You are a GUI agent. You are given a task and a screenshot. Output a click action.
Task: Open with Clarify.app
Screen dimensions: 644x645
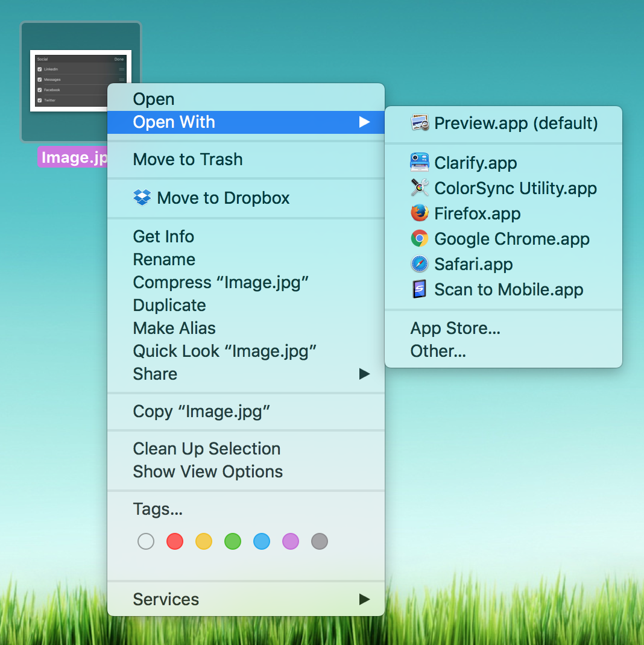coord(504,163)
